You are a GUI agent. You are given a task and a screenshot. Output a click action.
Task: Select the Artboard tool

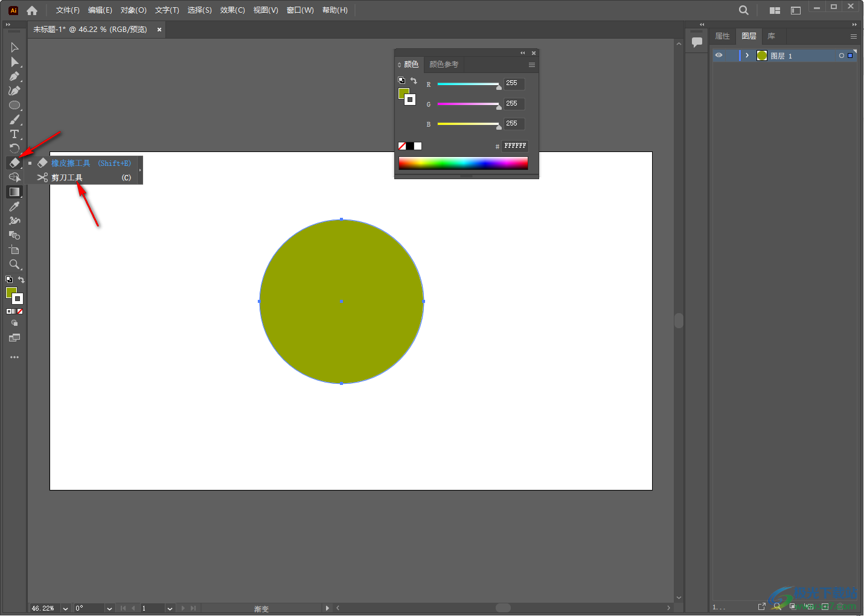pyautogui.click(x=14, y=250)
